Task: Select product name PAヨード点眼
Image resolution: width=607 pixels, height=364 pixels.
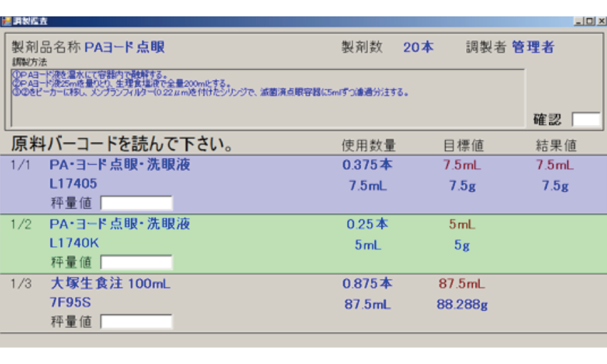Action: pos(124,47)
